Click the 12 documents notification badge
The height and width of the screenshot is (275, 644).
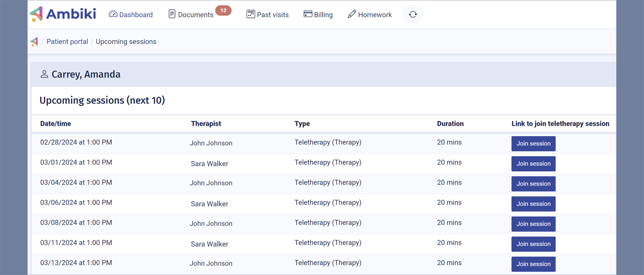pos(223,11)
